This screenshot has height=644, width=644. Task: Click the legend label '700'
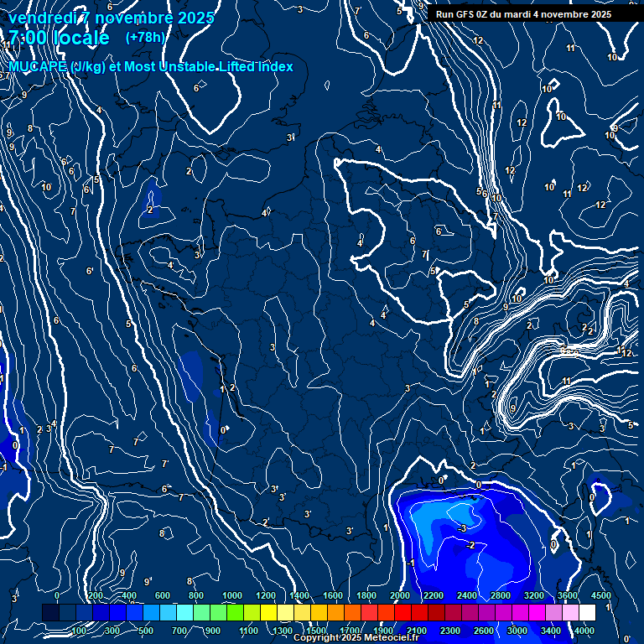(x=179, y=631)
